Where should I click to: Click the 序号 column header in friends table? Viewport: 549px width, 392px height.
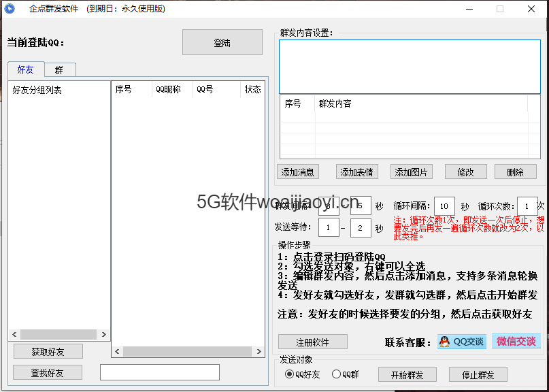[x=131, y=89]
